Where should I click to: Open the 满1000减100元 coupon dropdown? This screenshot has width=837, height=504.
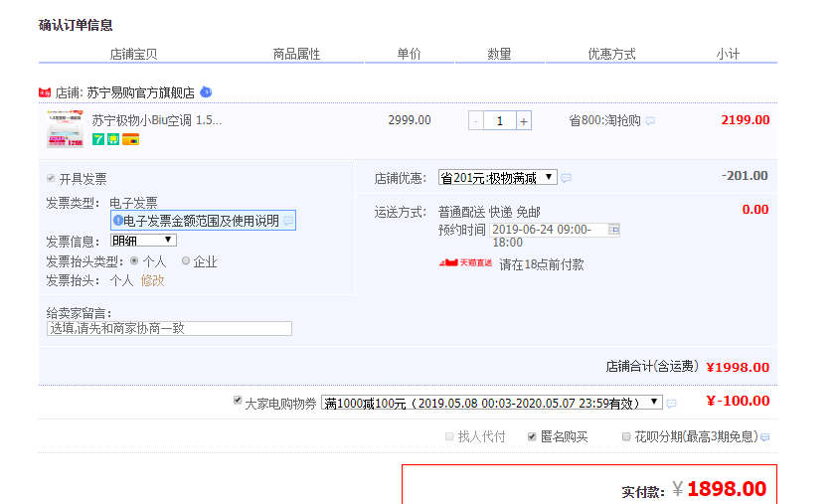(492, 403)
